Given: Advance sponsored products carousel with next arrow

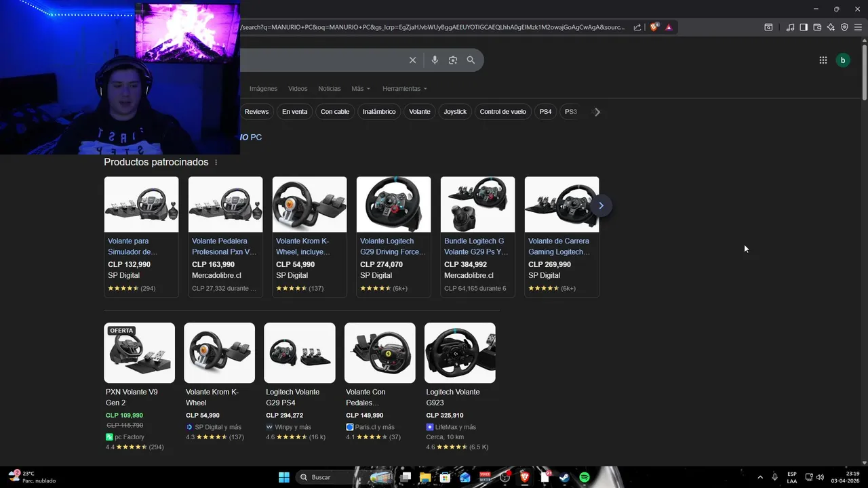Looking at the screenshot, I should (x=601, y=205).
